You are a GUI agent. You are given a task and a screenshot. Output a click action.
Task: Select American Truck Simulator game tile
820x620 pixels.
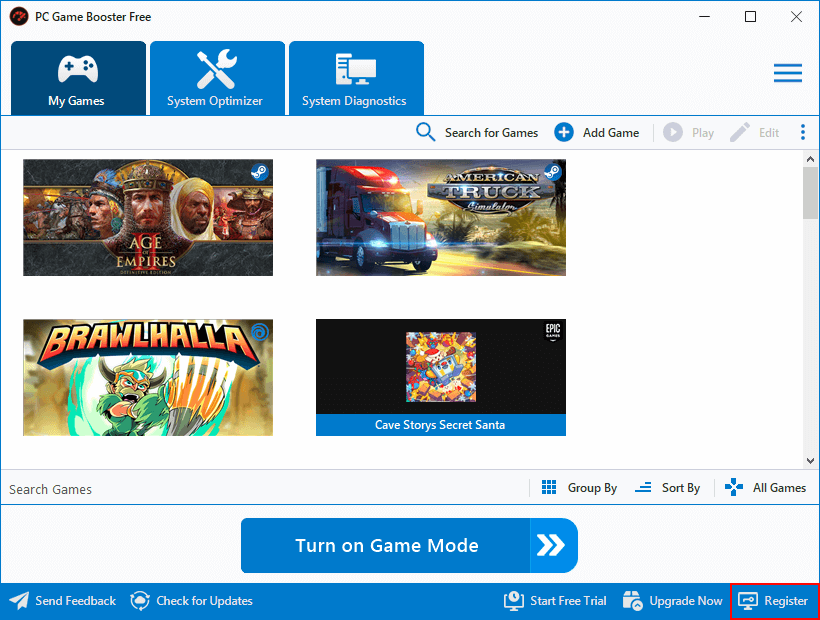tap(441, 217)
